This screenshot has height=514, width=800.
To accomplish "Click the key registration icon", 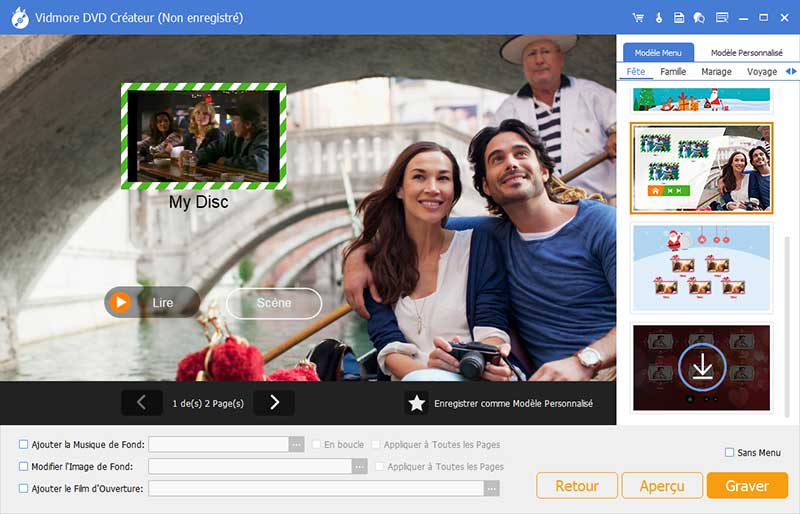I will (x=658, y=18).
